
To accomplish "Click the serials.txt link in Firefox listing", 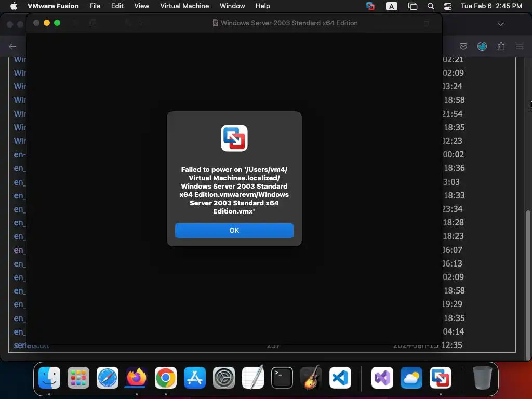I will [x=31, y=345].
